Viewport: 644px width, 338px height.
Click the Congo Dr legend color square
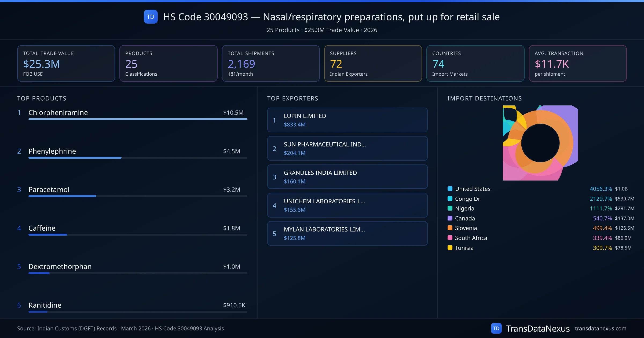tap(450, 199)
